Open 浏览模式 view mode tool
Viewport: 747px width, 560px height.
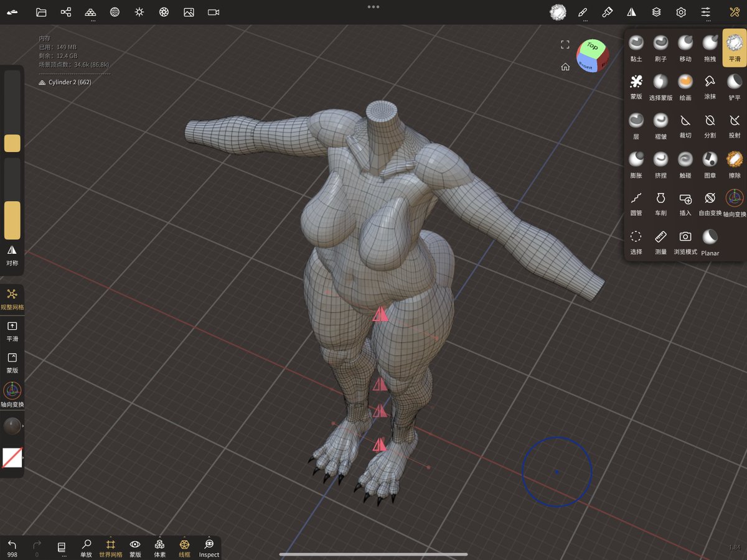pyautogui.click(x=685, y=241)
